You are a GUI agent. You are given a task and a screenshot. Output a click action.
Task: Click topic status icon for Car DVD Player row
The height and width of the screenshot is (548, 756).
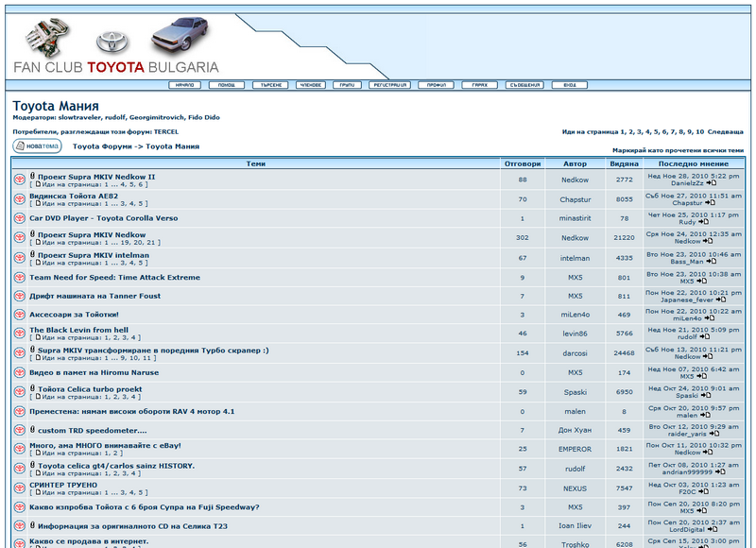coord(19,218)
